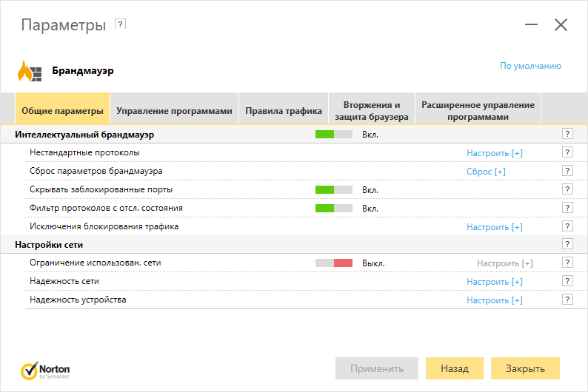Screen dimensions: 588x392
Task: Show help for Надежность сети row
Action: tap(567, 281)
